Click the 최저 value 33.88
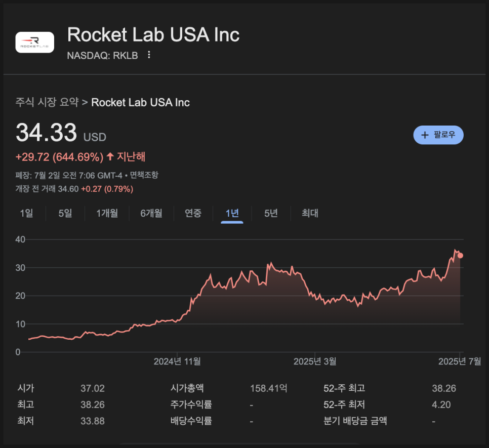The height and width of the screenshot is (448, 489). click(x=93, y=421)
